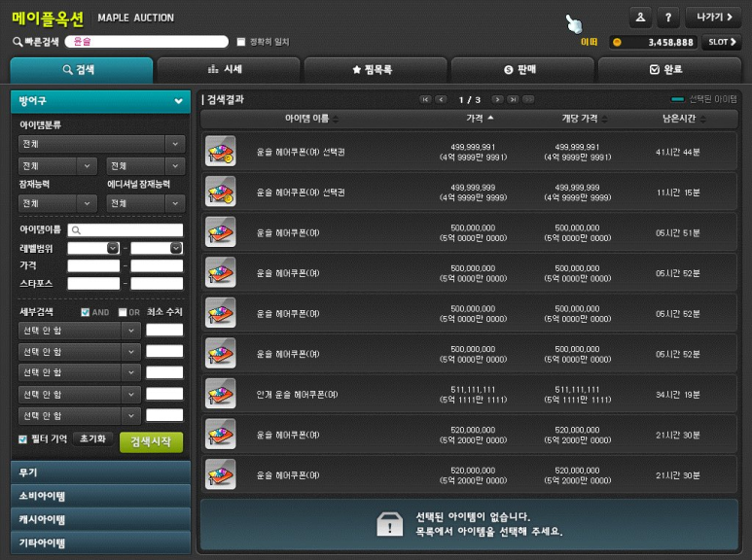Sort results by 개당 가격 column
752x560 pixels.
coord(585,119)
